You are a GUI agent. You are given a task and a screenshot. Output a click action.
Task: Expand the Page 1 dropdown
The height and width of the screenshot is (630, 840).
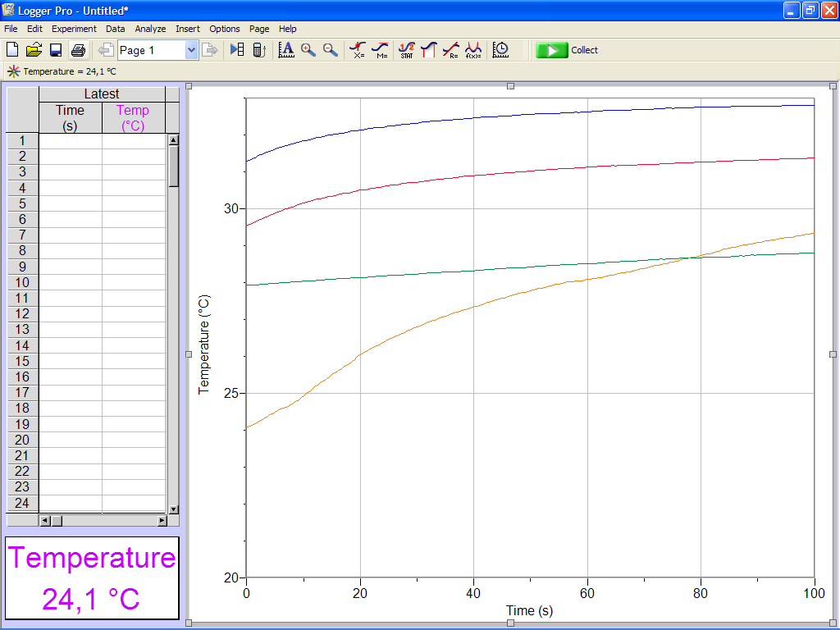[191, 50]
